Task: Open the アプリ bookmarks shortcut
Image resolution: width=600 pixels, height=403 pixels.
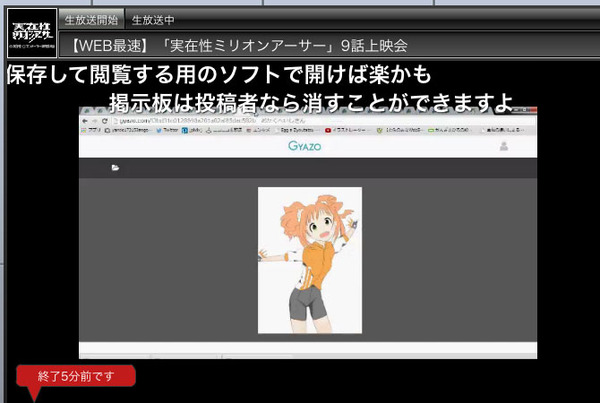Action: pos(91,130)
